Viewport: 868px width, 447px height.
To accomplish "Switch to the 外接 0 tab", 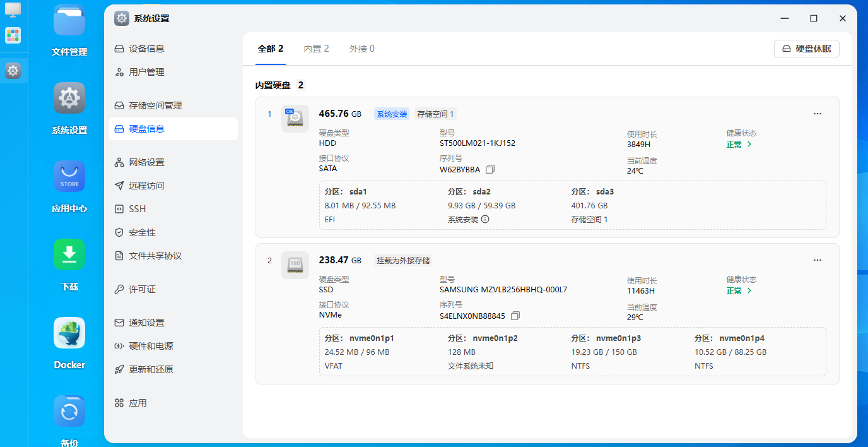I will pyautogui.click(x=361, y=49).
